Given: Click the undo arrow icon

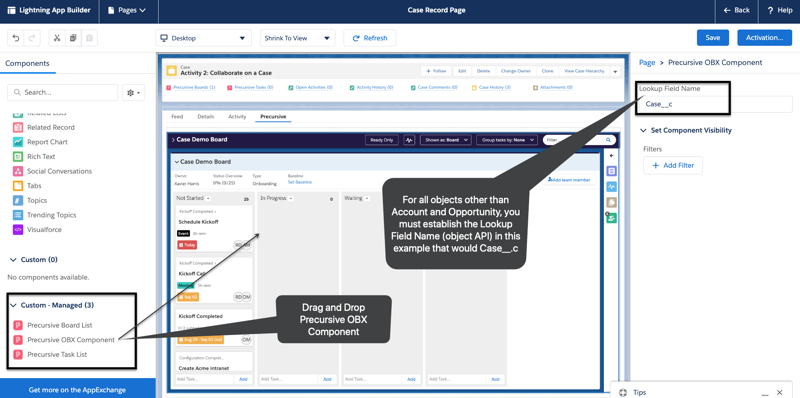Looking at the screenshot, I should (x=16, y=38).
